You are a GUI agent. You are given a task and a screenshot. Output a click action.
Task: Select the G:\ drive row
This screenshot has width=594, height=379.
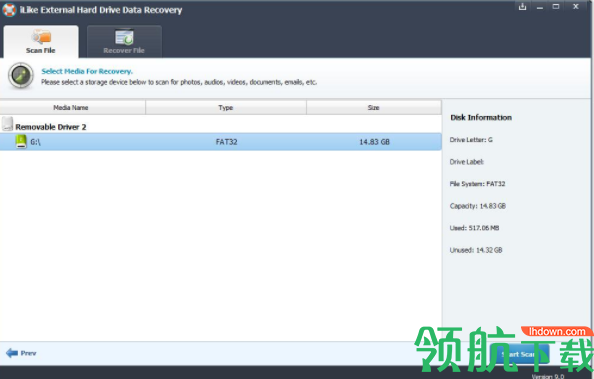coord(221,142)
